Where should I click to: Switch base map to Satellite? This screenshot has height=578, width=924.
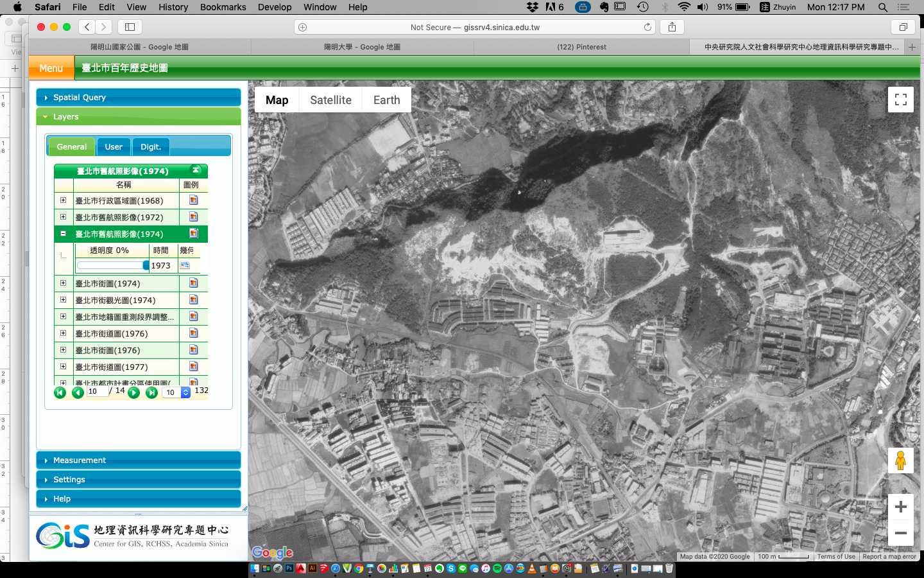(330, 100)
